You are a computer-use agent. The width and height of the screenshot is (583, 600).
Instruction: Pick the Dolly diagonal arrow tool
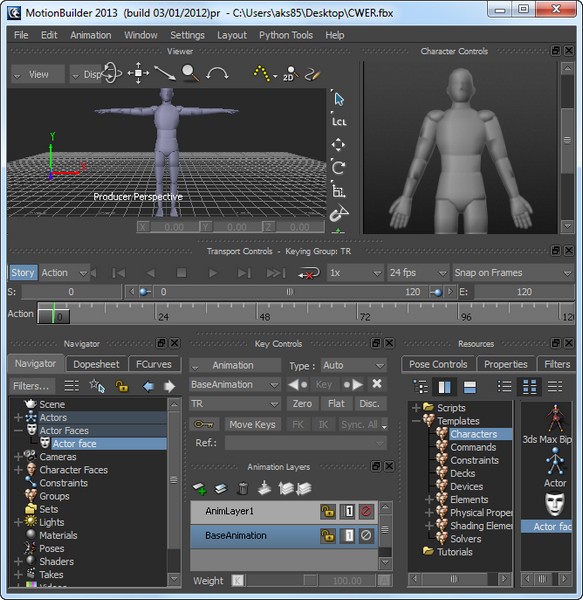pos(164,73)
